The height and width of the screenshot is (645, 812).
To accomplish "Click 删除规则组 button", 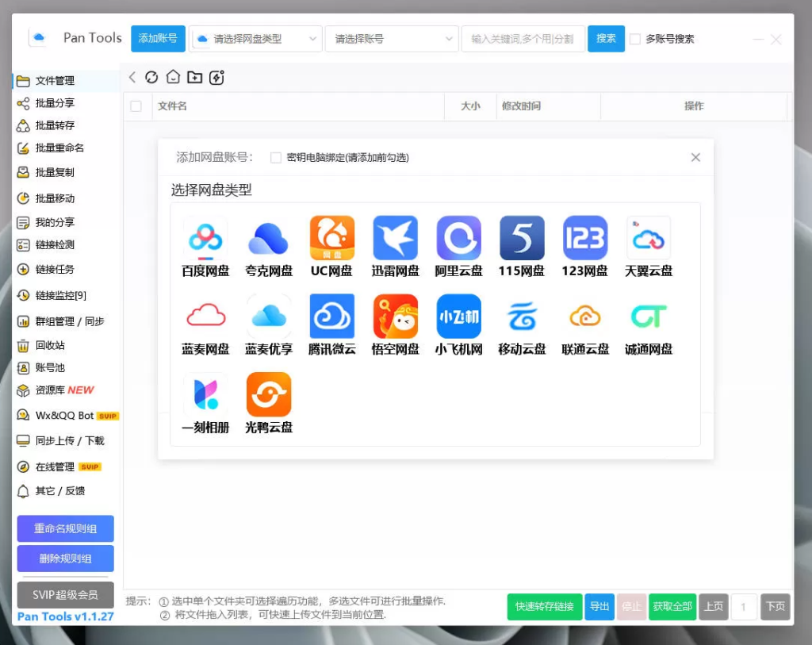I will [x=65, y=559].
